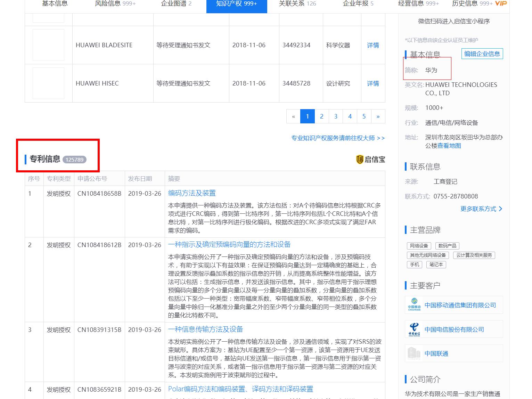Select the 网络设备 brand tag
Screen dimensions: 532x399
tap(419, 246)
